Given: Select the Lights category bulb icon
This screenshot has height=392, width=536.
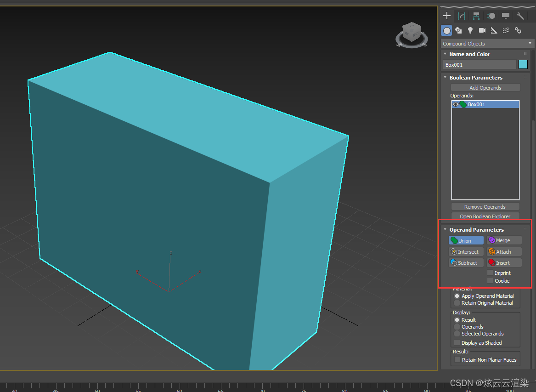Looking at the screenshot, I should [470, 30].
